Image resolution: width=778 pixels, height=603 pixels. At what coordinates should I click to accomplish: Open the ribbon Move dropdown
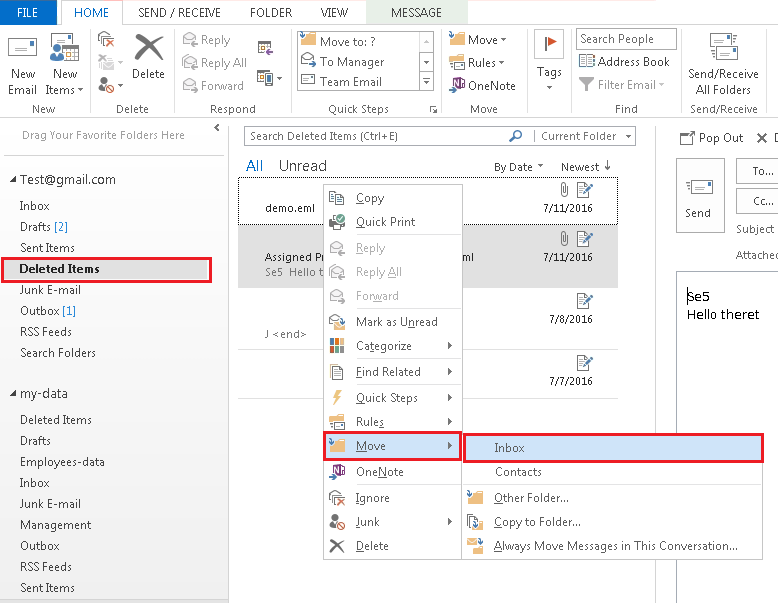[477, 39]
